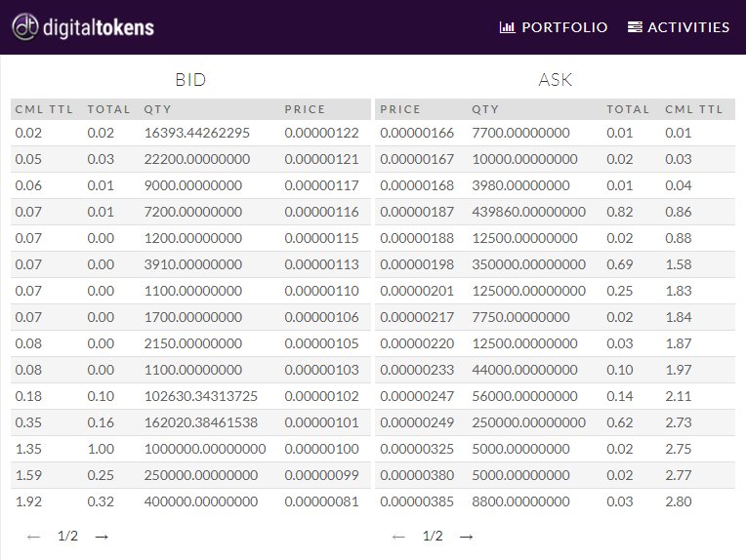Select bid price 0.00000100
This screenshot has height=560, width=746.
point(321,449)
